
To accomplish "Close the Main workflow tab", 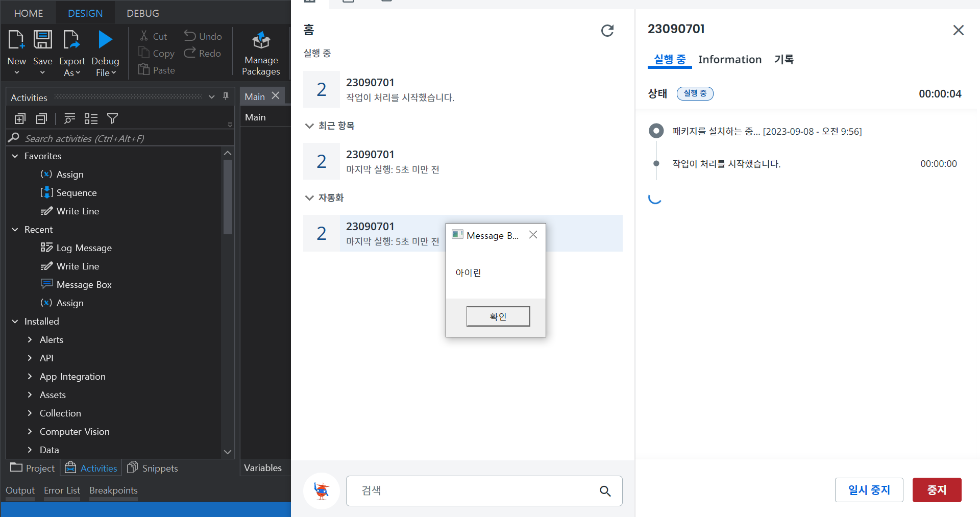I will pos(276,95).
